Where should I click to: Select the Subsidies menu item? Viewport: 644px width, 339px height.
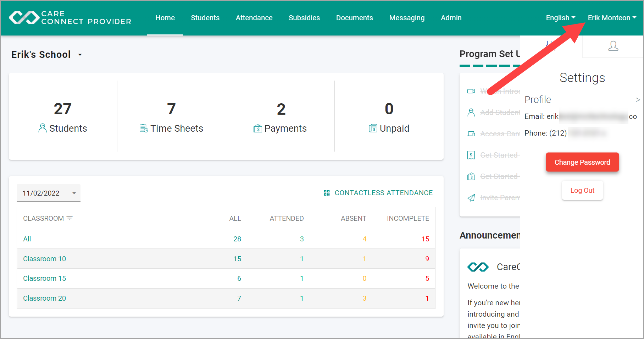coord(304,18)
